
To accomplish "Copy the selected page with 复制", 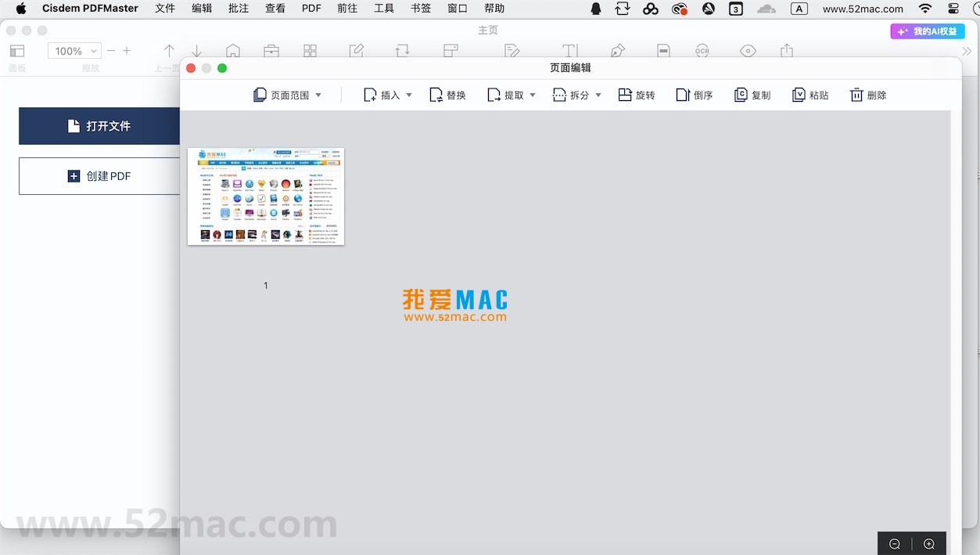I will [752, 95].
